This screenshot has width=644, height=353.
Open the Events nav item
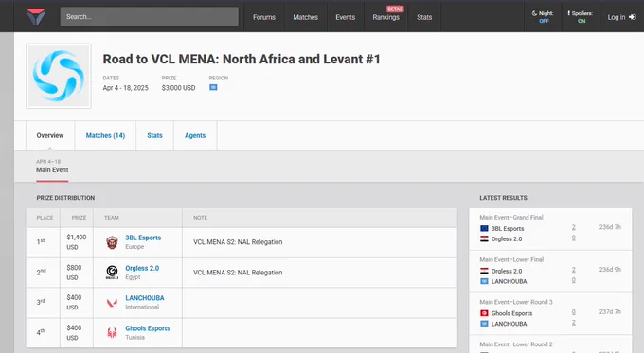[x=345, y=17]
